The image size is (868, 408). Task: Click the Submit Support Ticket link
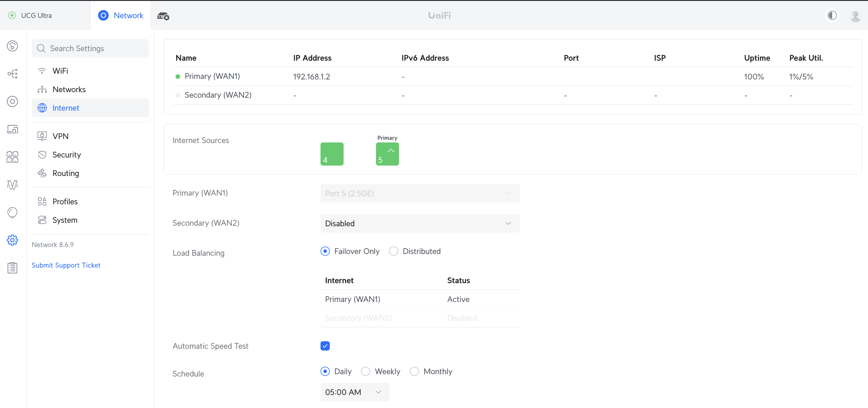pyautogui.click(x=66, y=265)
